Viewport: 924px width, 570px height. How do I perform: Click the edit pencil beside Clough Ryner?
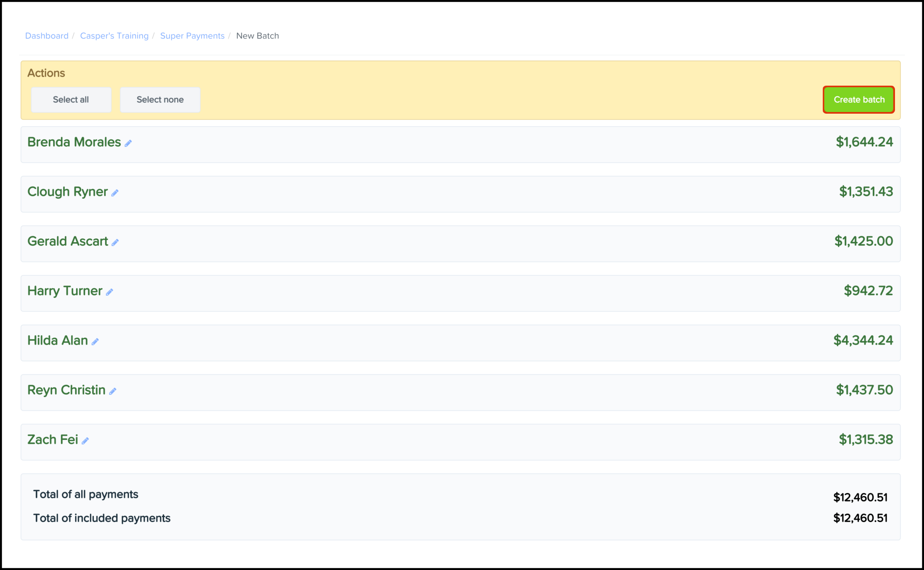(115, 193)
